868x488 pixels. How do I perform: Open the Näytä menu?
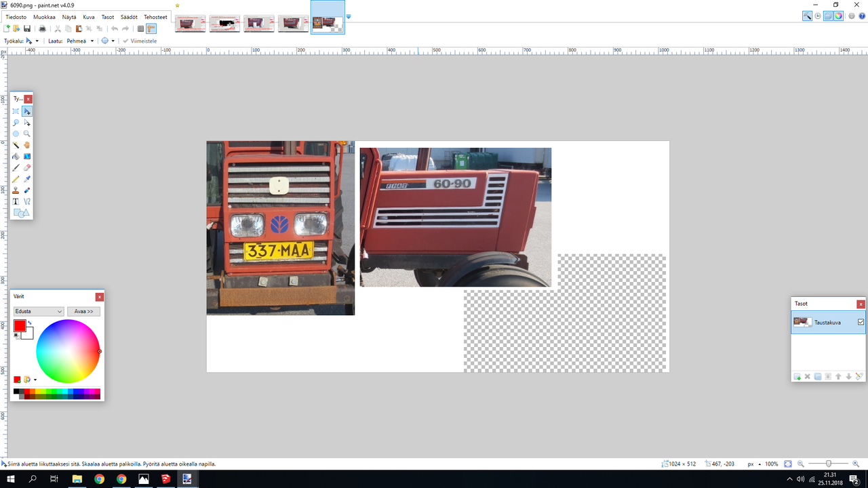pyautogui.click(x=69, y=17)
